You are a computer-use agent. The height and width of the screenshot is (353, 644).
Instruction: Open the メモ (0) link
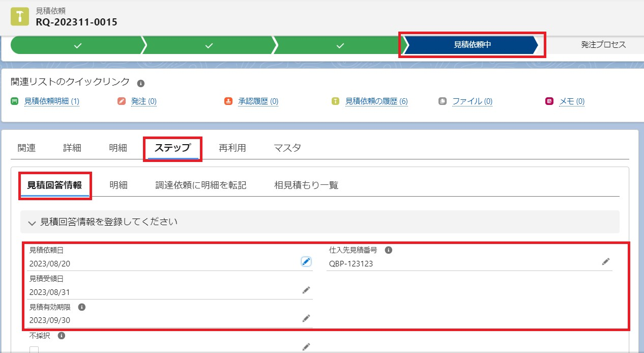(x=572, y=101)
